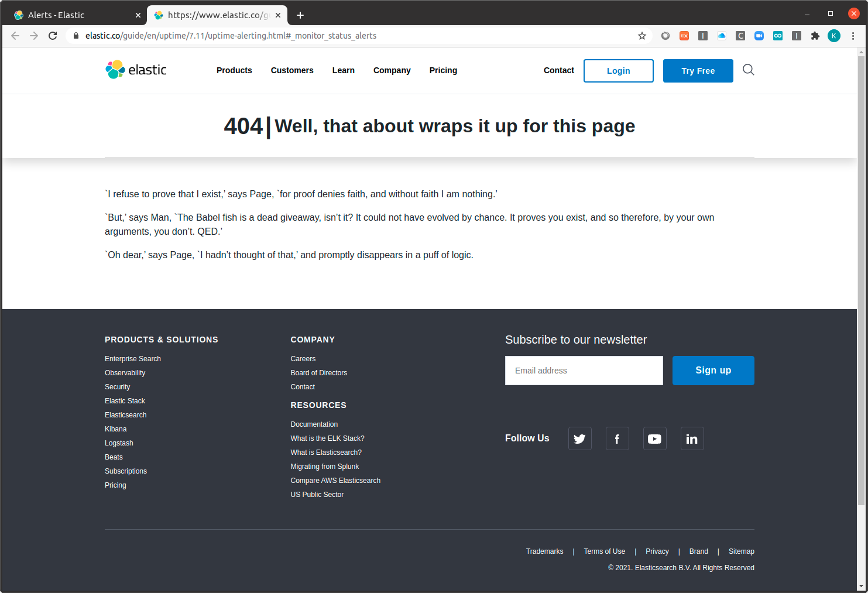Click the Chrome profile avatar K

point(833,35)
